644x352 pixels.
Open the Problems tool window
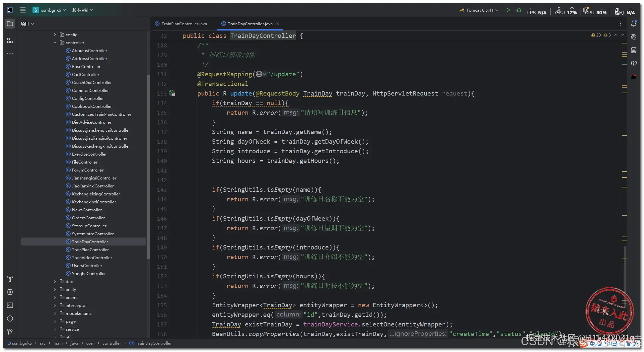[10, 318]
